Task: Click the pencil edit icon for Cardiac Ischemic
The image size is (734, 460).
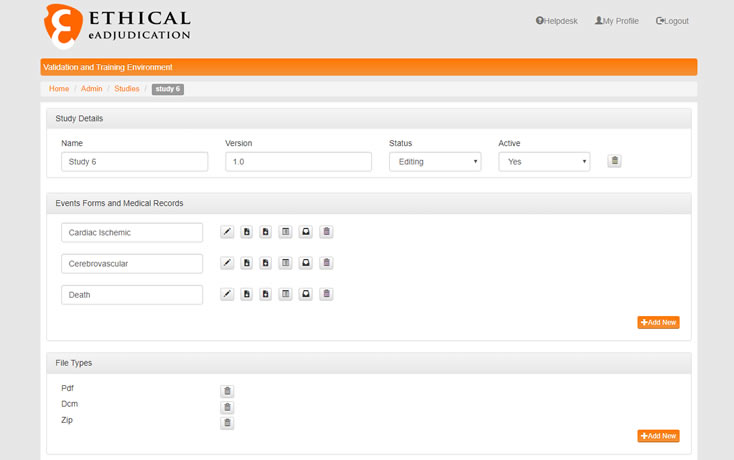Action: coord(227,232)
